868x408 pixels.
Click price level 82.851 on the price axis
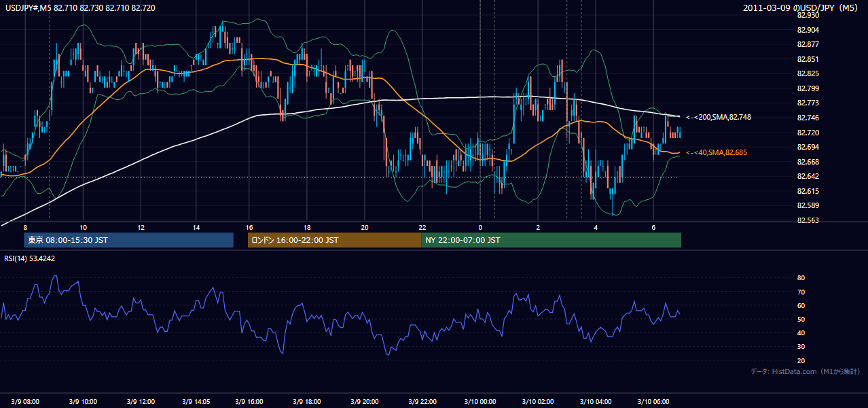tap(808, 59)
